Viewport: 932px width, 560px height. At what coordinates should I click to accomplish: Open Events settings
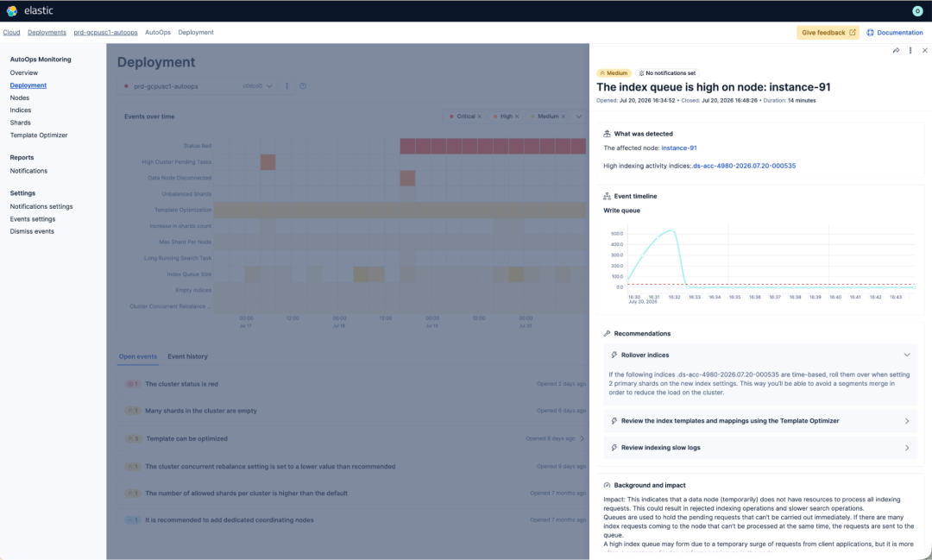pos(32,219)
